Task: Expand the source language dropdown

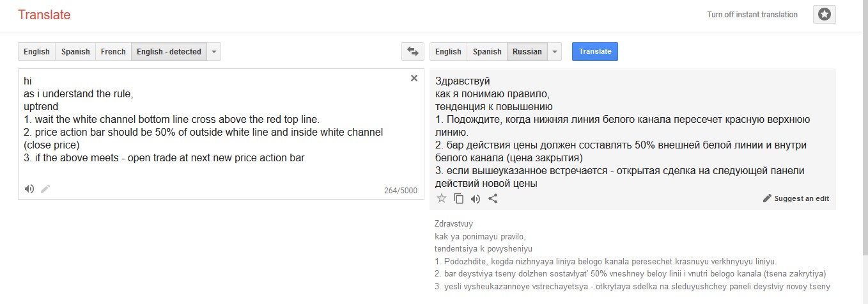Action: [x=214, y=52]
